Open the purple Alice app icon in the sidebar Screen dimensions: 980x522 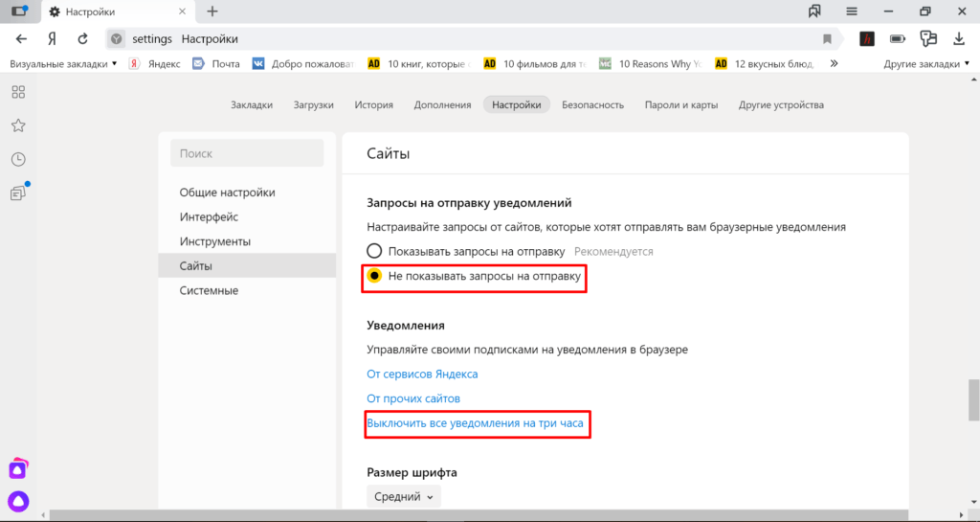coord(18,468)
